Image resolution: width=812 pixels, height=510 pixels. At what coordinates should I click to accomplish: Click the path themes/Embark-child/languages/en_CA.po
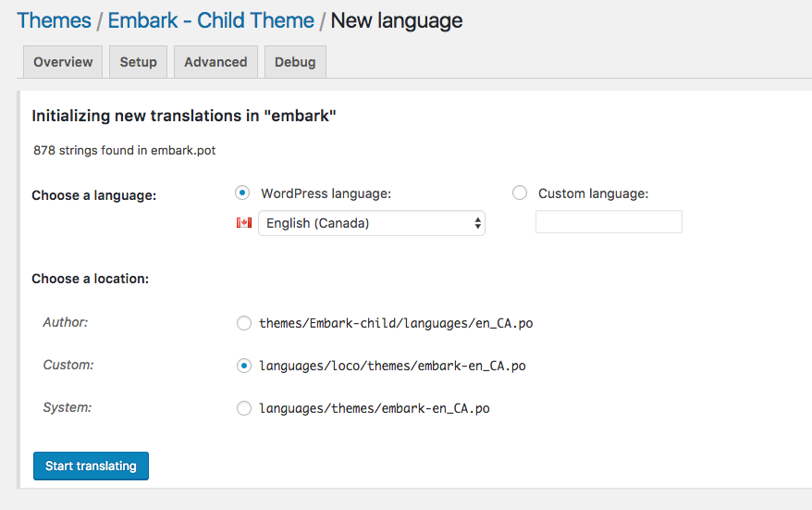(396, 323)
